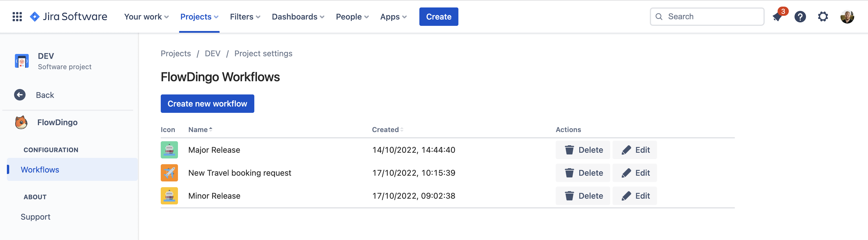Delete the Minor Release workflow

click(583, 196)
